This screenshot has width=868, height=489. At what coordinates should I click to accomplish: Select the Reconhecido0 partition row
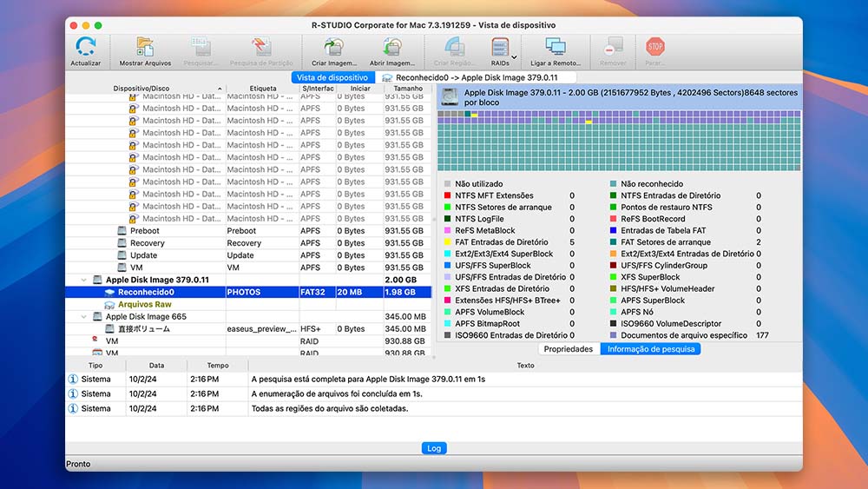coord(248,292)
